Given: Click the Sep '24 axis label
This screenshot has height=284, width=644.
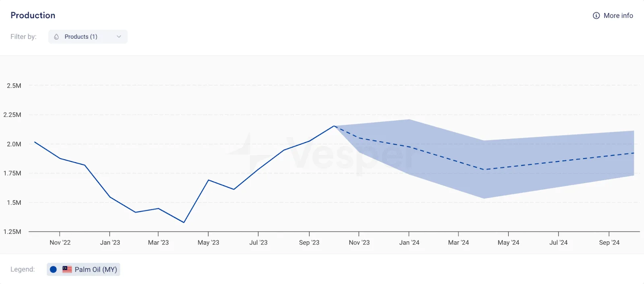Looking at the screenshot, I should [609, 243].
